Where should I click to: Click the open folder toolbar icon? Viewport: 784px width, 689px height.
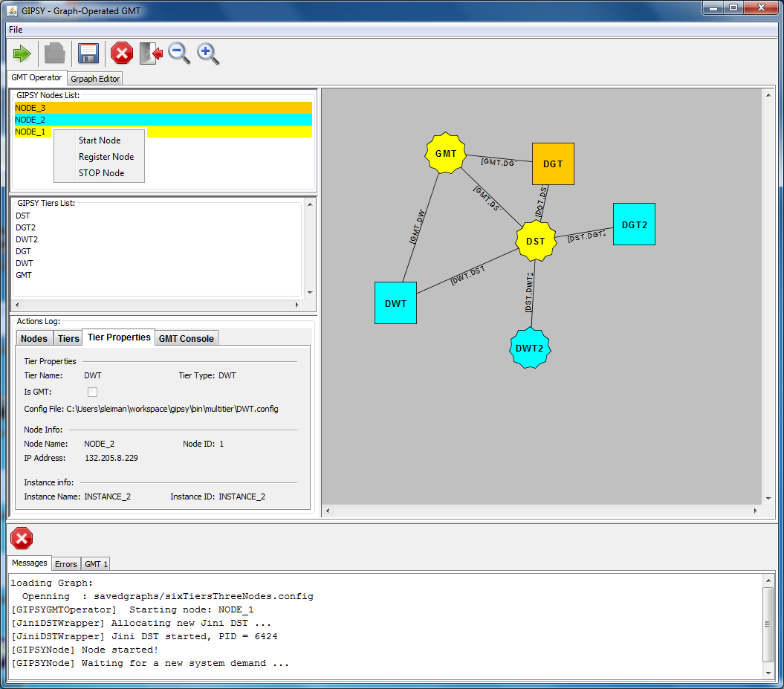pyautogui.click(x=55, y=54)
